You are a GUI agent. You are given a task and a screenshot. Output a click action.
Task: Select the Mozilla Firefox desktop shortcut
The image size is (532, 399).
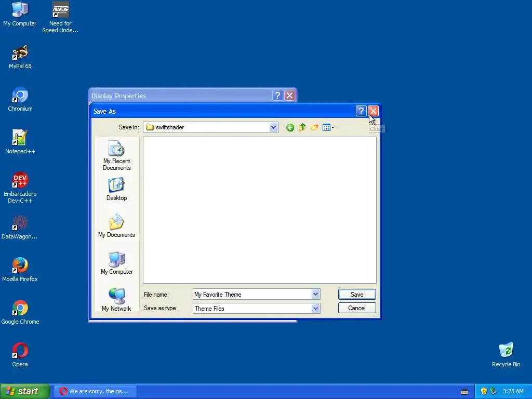pyautogui.click(x=20, y=270)
